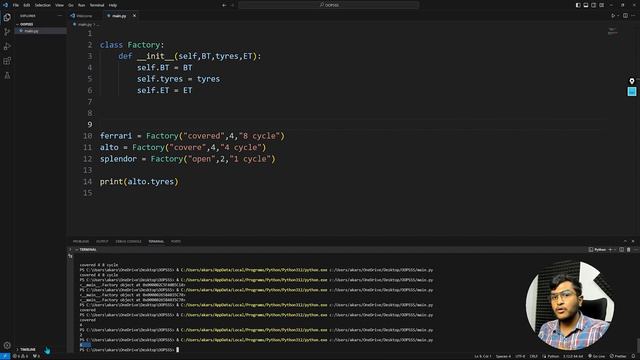Click the VS Code logo icon
This screenshot has width=640, height=360.
click(5, 5)
